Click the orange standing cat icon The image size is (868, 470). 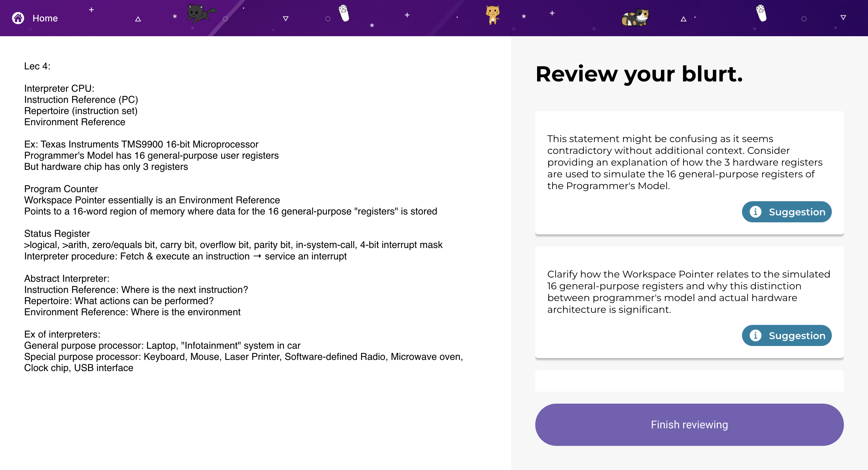coord(492,15)
